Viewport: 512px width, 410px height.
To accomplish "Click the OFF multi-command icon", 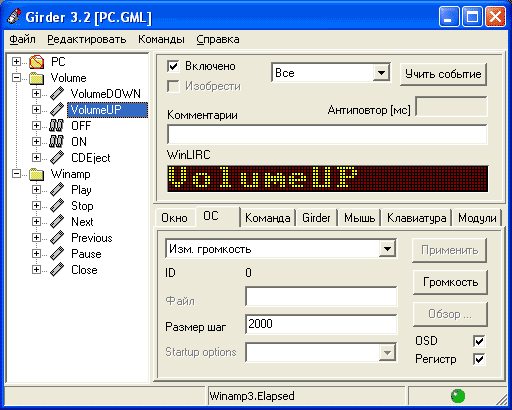I will pos(56,126).
